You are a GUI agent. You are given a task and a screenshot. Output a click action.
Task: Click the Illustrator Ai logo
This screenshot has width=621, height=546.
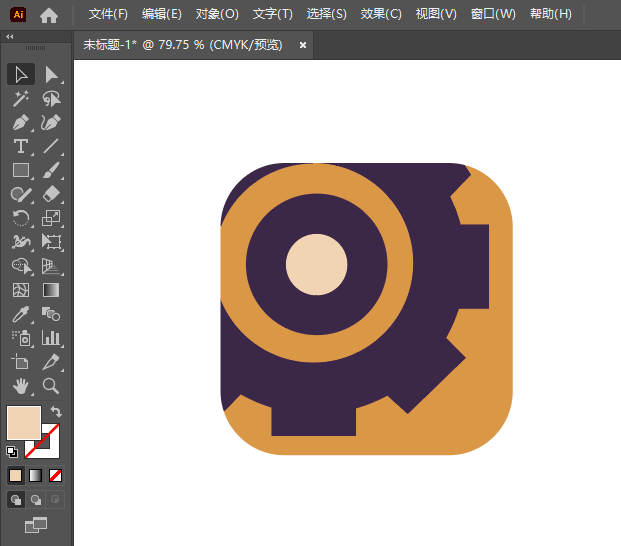[x=18, y=15]
